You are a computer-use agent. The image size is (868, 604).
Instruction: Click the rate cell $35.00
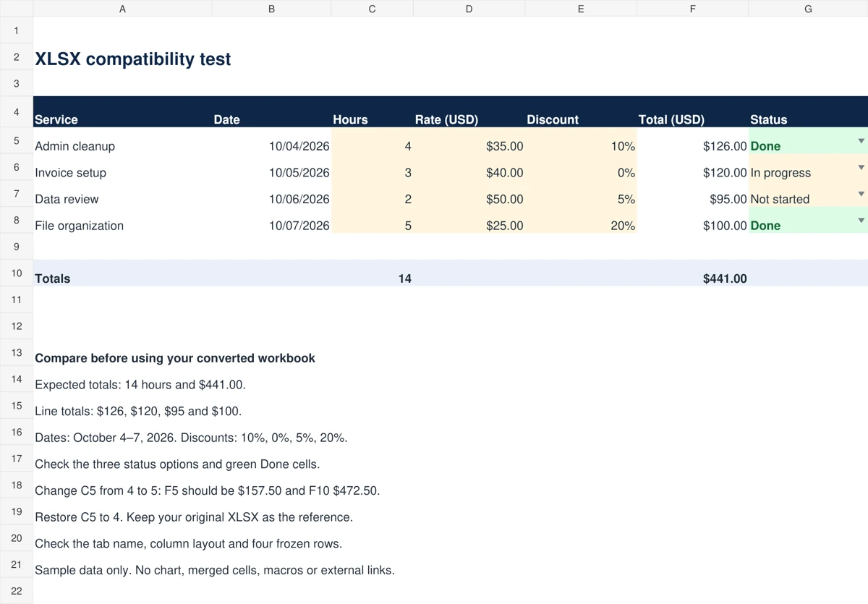click(469, 141)
